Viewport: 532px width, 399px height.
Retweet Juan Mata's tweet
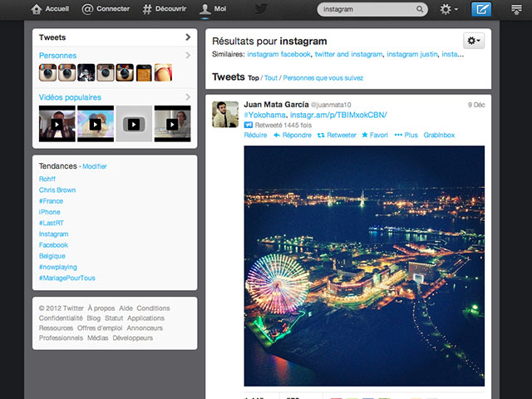point(337,135)
